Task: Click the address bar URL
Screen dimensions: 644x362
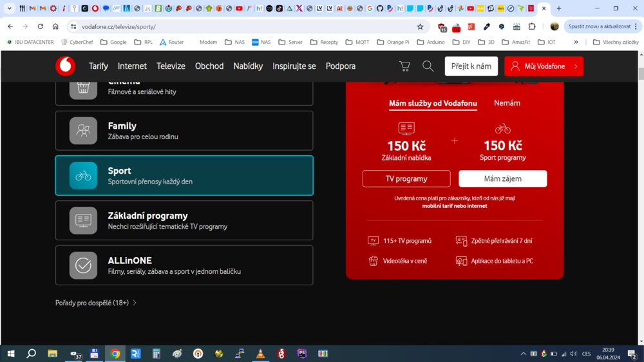Action: (118, 26)
